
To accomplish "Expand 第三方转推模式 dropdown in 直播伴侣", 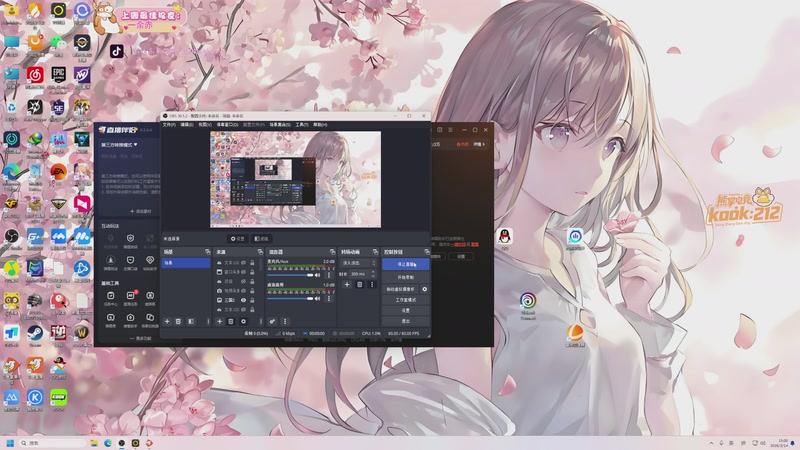I will coord(119,145).
